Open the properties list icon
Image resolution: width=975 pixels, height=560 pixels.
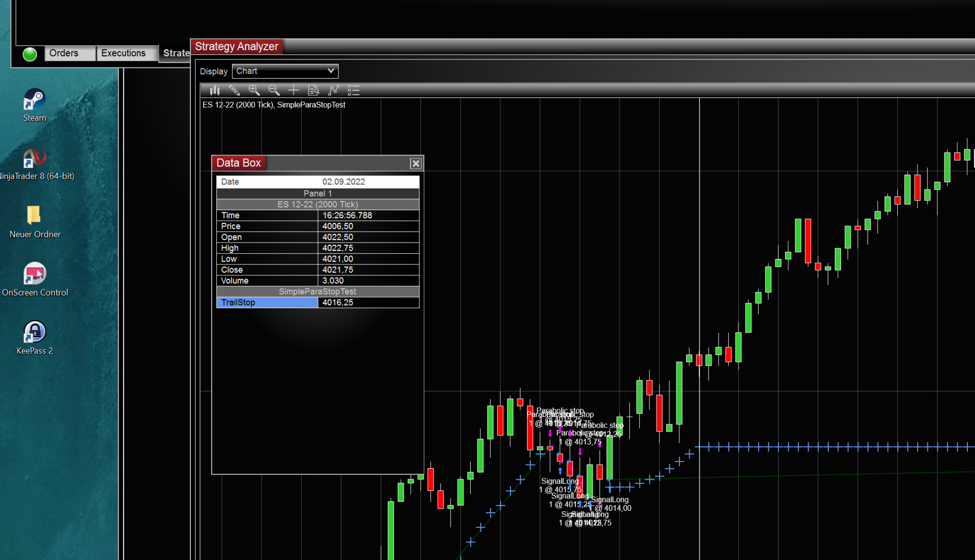click(x=353, y=90)
